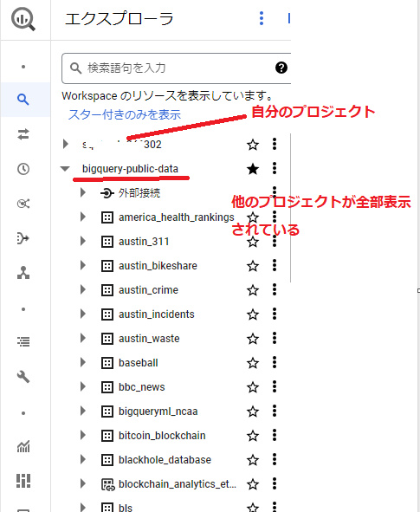Collapse the bigquery-public-data project
Image resolution: width=420 pixels, height=512 pixels.
[x=65, y=169]
